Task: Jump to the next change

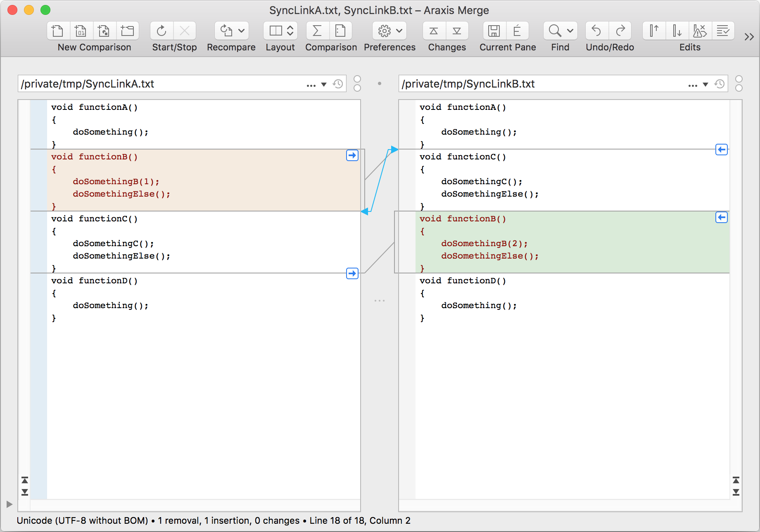Action: 457,31
